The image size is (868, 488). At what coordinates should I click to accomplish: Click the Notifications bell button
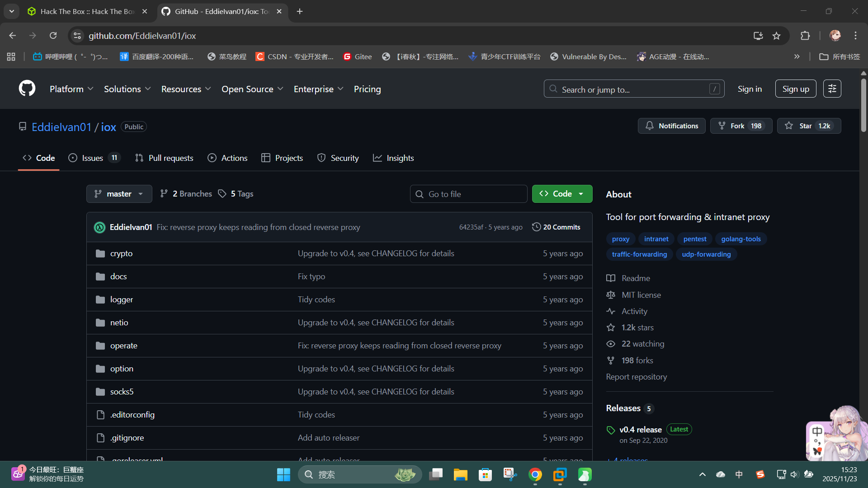click(x=671, y=126)
